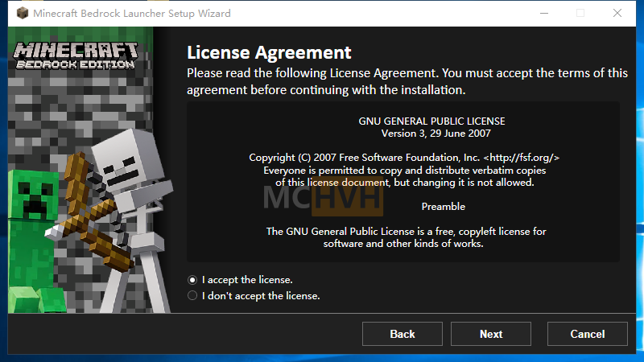Click the 'Everyone is permitted to copy' line

(x=405, y=171)
